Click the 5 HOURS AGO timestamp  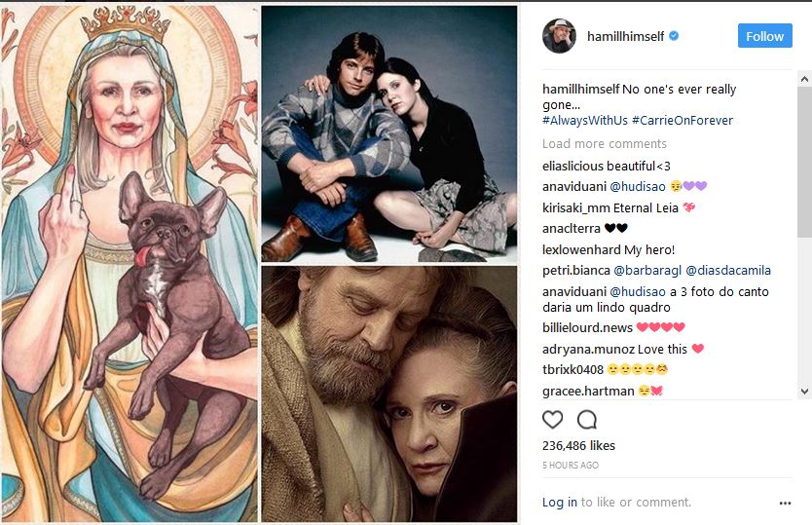pyautogui.click(x=571, y=466)
